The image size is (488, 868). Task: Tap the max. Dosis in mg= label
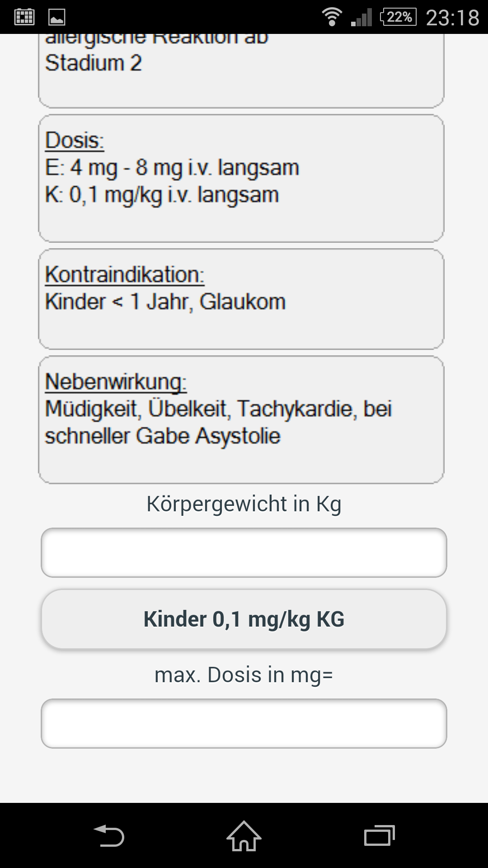(x=244, y=675)
